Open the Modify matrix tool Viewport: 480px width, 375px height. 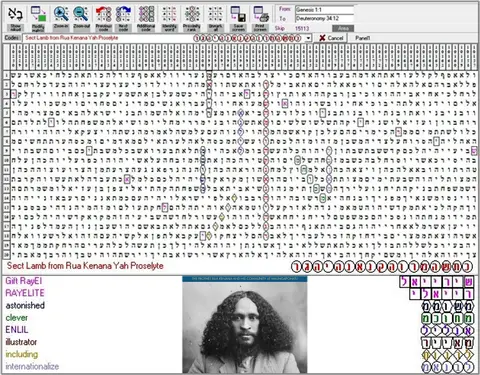[x=38, y=19]
